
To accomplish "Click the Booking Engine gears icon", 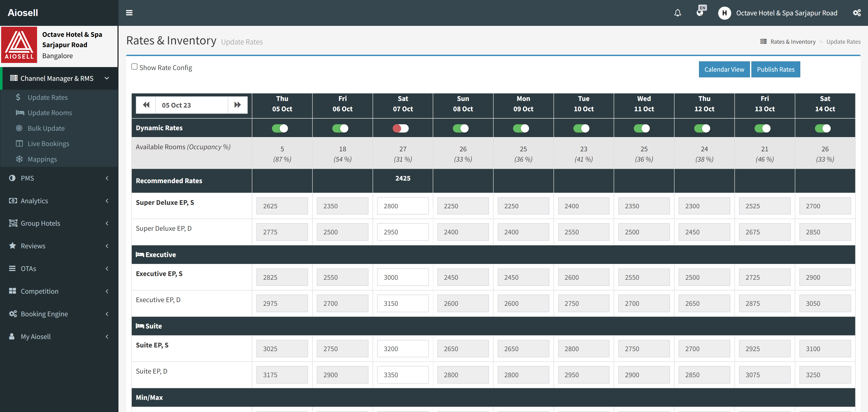I will click(13, 314).
